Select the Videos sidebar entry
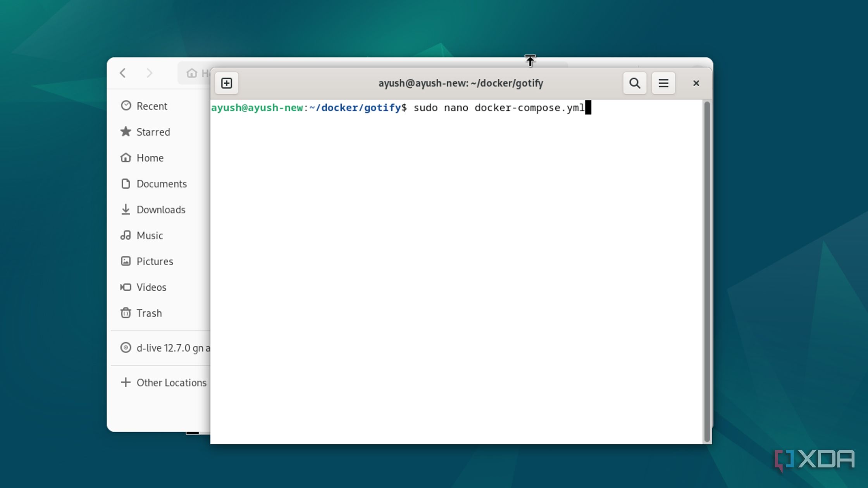 tap(151, 287)
